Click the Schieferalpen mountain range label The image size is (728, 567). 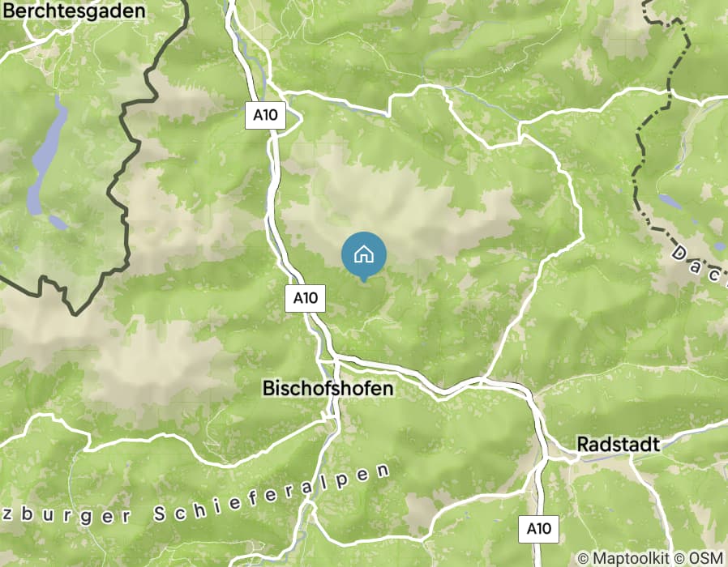click(x=272, y=493)
